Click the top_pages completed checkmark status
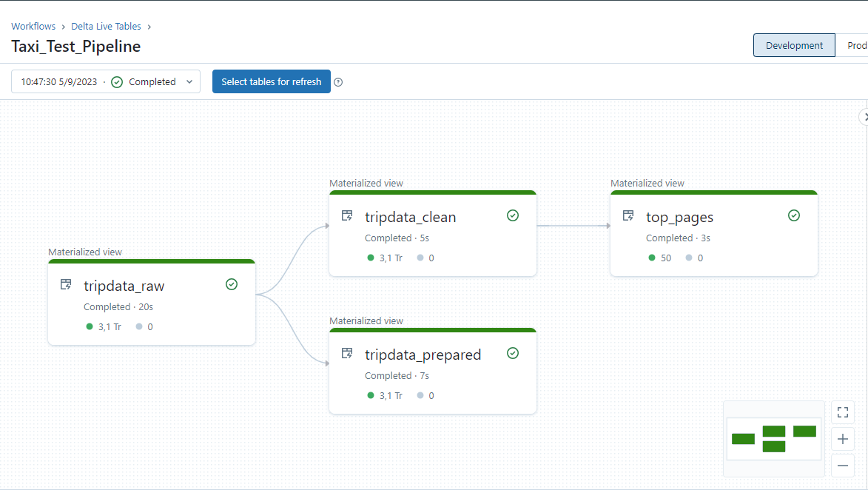The image size is (868, 490). pyautogui.click(x=794, y=215)
